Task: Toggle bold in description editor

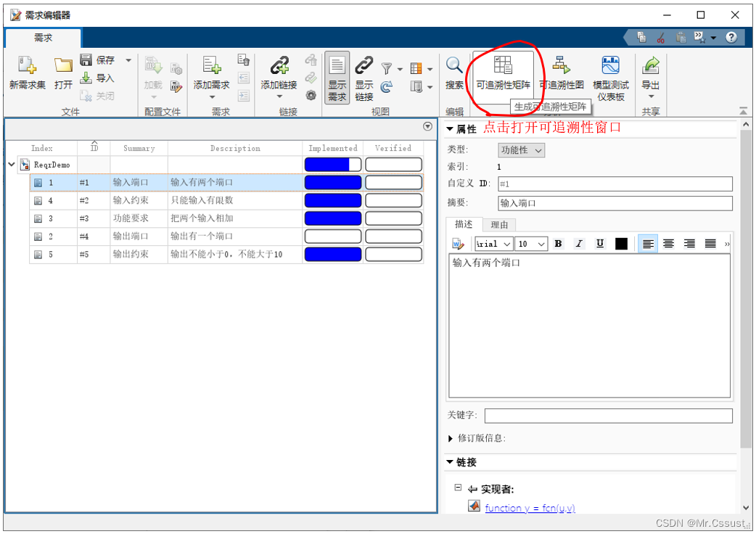Action: pos(558,244)
